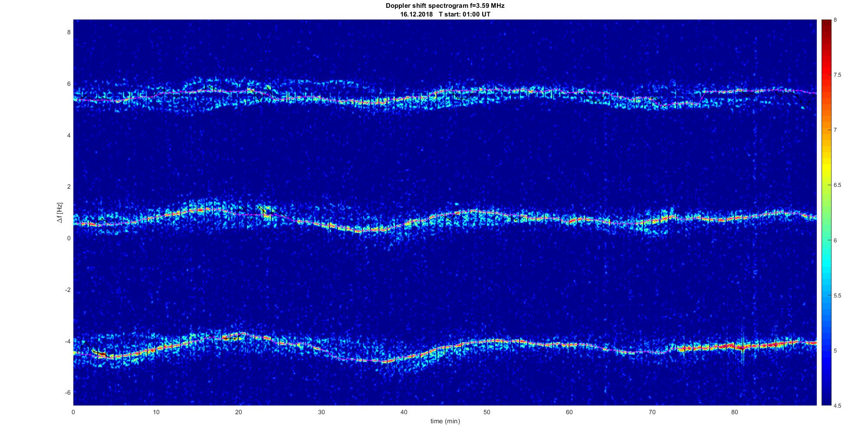Click the colorbar tick label '7.5'
The height and width of the screenshot is (435, 868).
[x=837, y=75]
